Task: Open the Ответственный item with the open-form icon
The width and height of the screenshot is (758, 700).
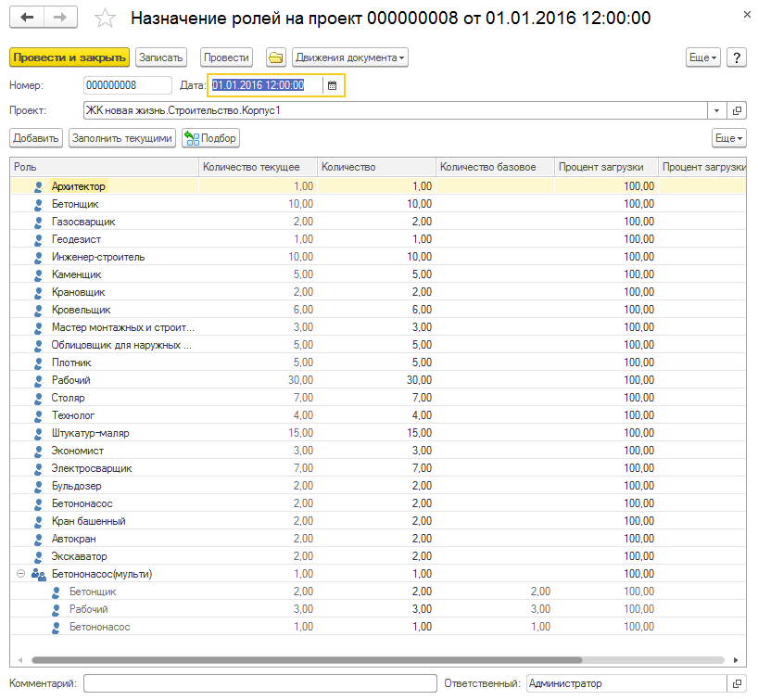Action: click(737, 683)
